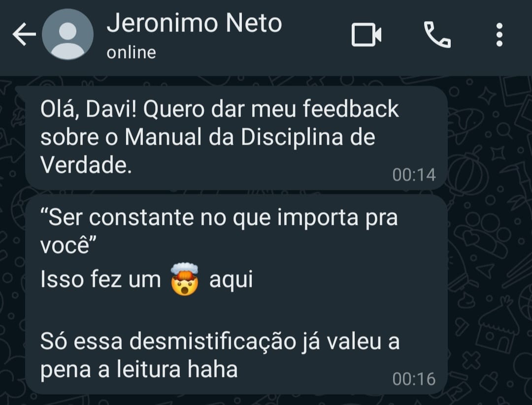The image size is (532, 405).
Task: Tap the word feedback in the first message
Action: (351, 109)
